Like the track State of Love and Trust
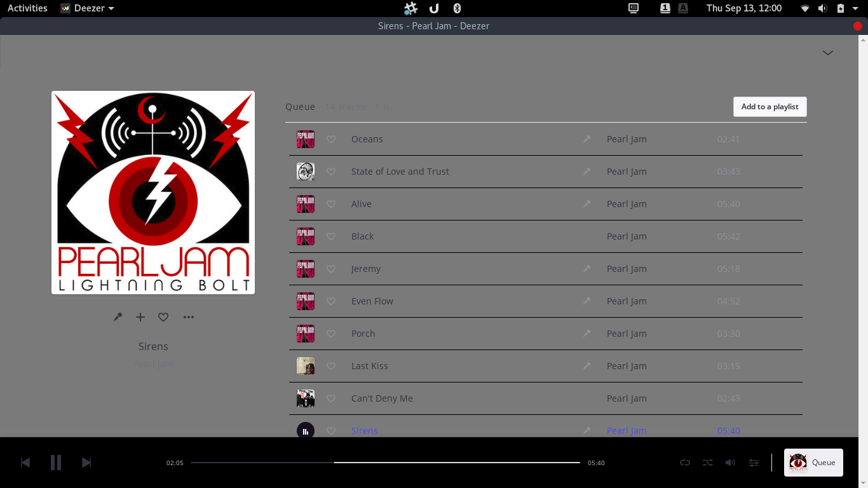 pos(331,172)
